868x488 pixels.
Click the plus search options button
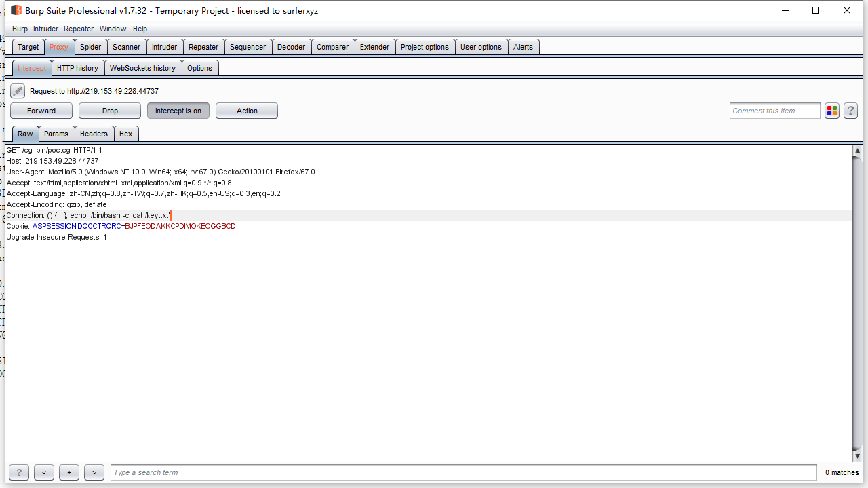coord(69,472)
